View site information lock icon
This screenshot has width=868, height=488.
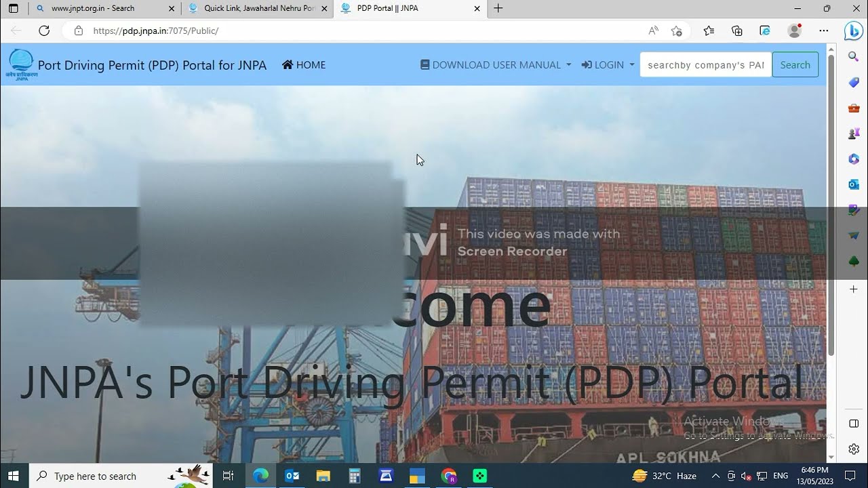click(79, 30)
